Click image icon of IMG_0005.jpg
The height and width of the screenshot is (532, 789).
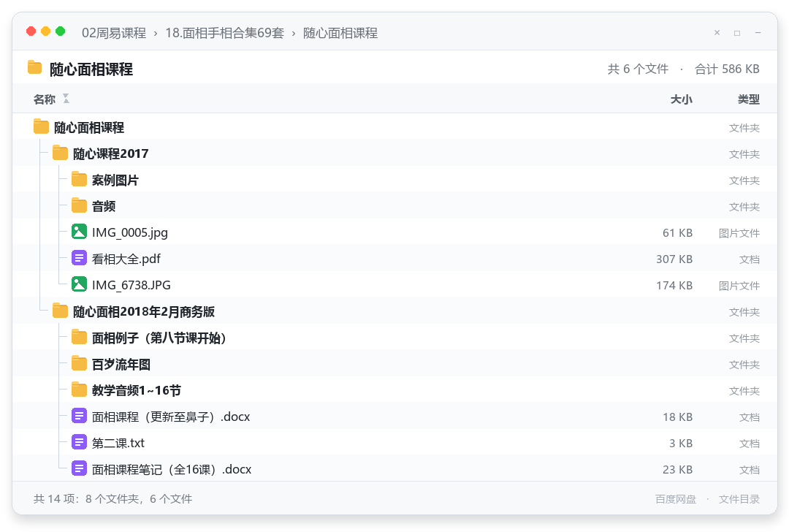point(79,232)
